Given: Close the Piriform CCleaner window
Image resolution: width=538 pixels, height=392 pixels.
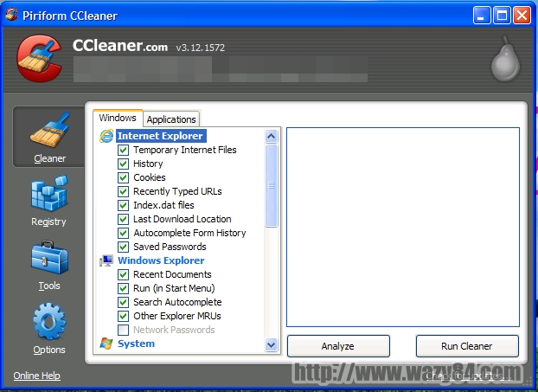Looking at the screenshot, I should click(522, 16).
